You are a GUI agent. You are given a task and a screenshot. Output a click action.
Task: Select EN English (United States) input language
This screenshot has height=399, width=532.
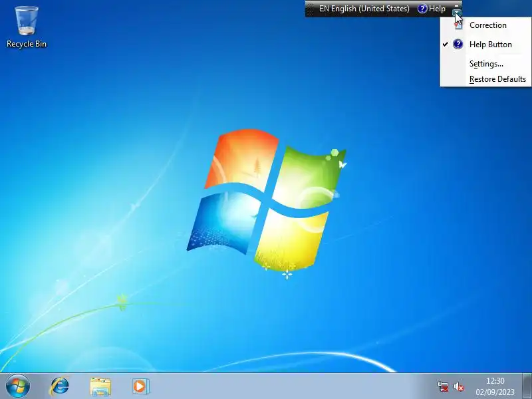point(364,9)
